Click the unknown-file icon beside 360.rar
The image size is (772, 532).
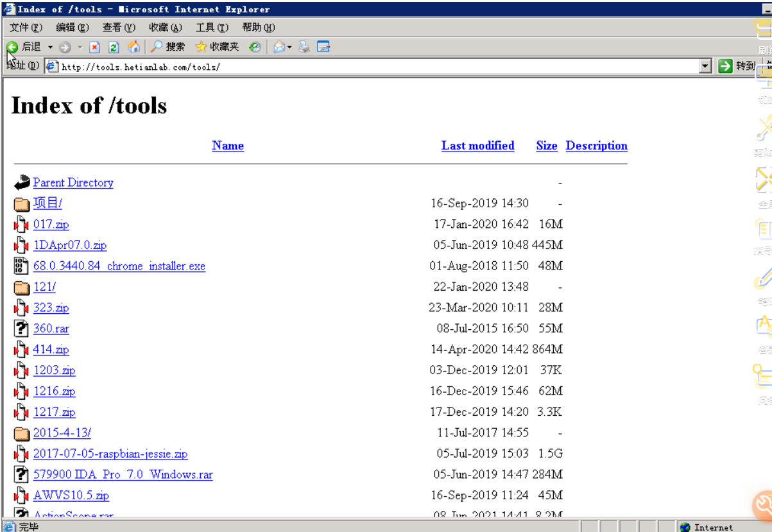pos(22,329)
